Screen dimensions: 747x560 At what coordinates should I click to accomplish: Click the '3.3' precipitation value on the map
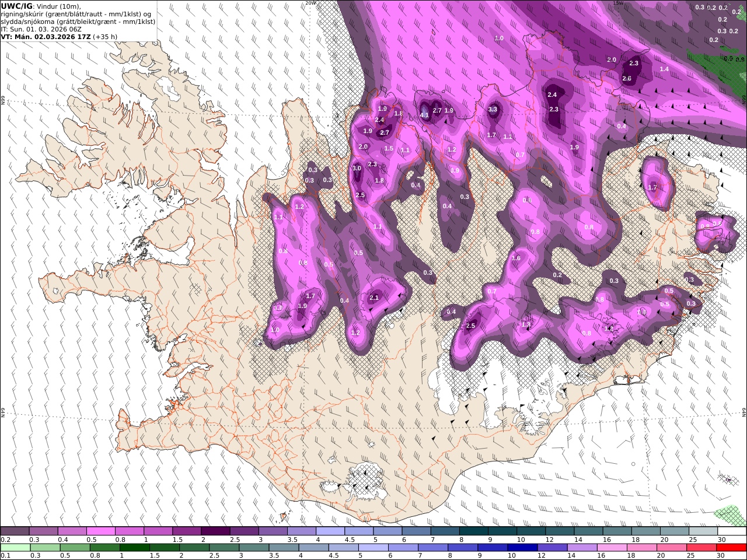pos(493,109)
